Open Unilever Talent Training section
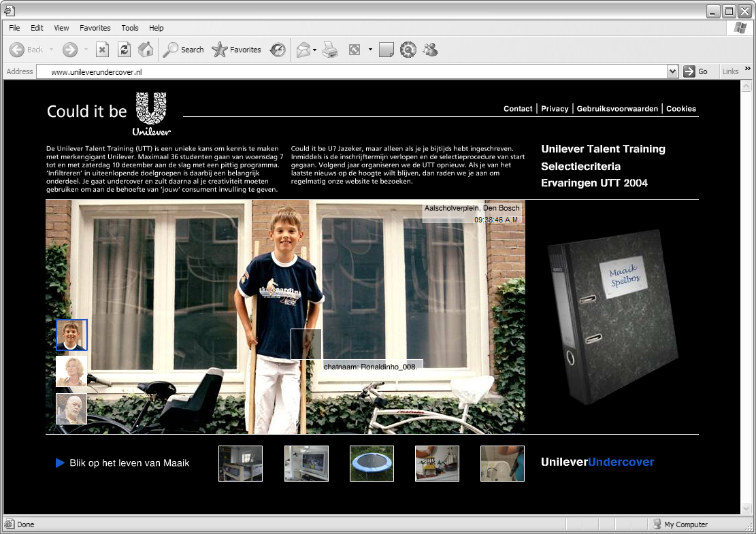This screenshot has width=756, height=534. pos(603,149)
